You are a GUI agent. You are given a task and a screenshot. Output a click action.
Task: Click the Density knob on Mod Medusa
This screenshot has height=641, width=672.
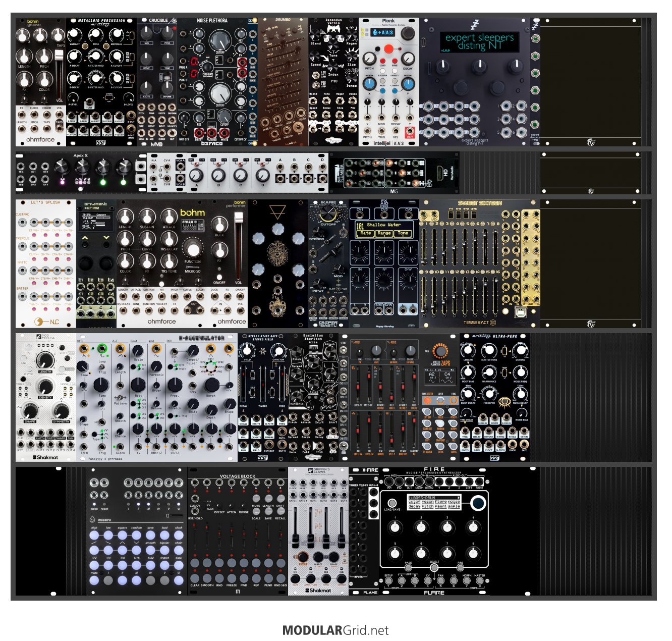[x=45, y=387]
